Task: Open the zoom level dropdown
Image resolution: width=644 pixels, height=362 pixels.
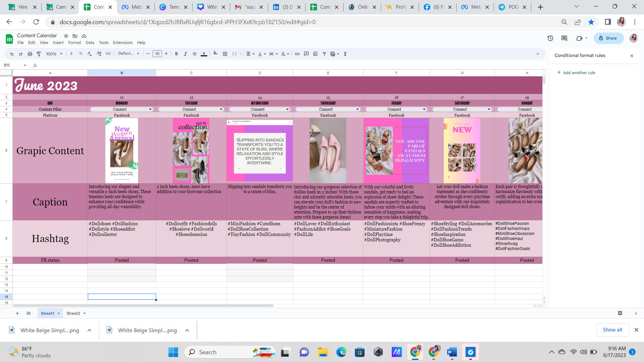Action: [54, 54]
